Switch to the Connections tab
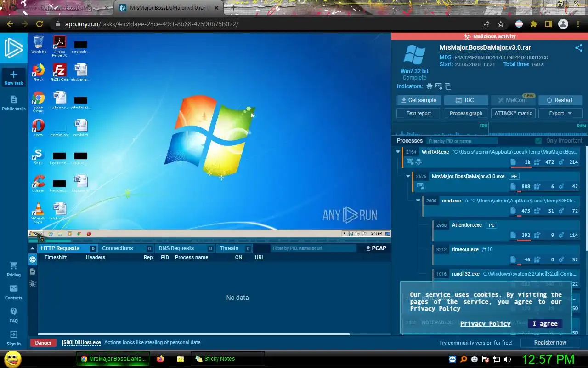Image resolution: width=588 pixels, height=368 pixels. 126,248
